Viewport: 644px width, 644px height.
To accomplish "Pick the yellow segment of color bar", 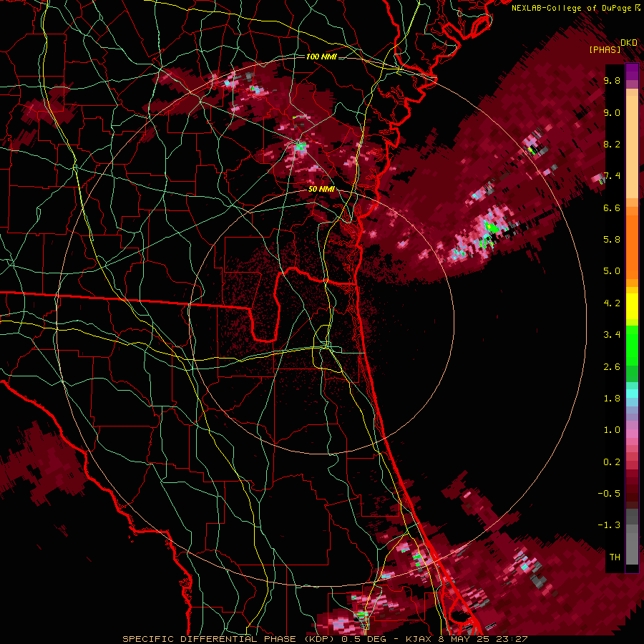I will (x=632, y=306).
